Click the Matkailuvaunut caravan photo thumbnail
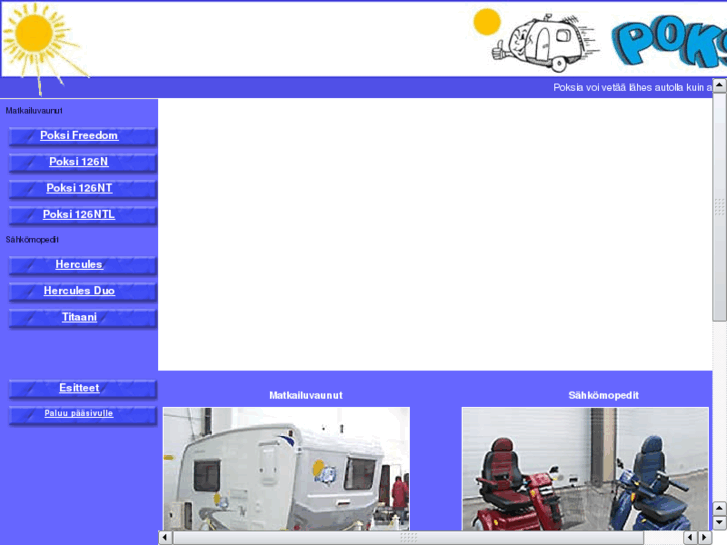This screenshot has width=727, height=545. click(287, 469)
